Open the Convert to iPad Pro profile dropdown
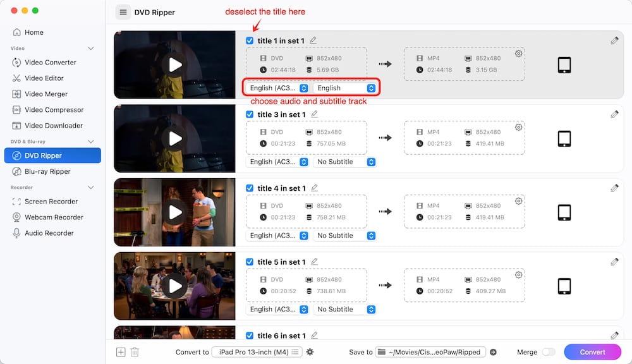The height and width of the screenshot is (364, 632). click(x=257, y=352)
